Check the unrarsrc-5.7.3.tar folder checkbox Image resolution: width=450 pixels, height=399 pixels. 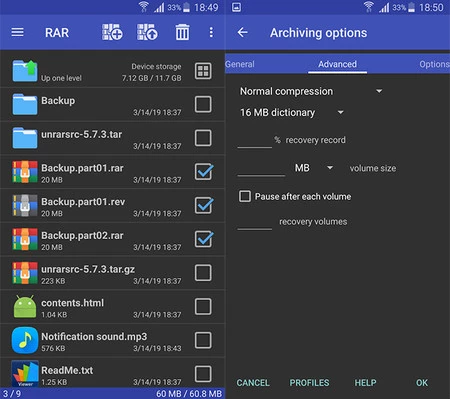(x=203, y=138)
